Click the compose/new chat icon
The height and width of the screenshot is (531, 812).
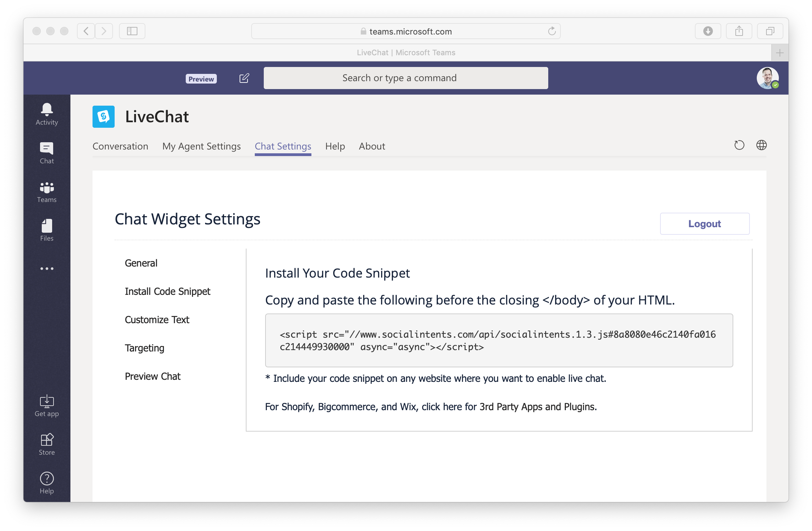tap(244, 78)
